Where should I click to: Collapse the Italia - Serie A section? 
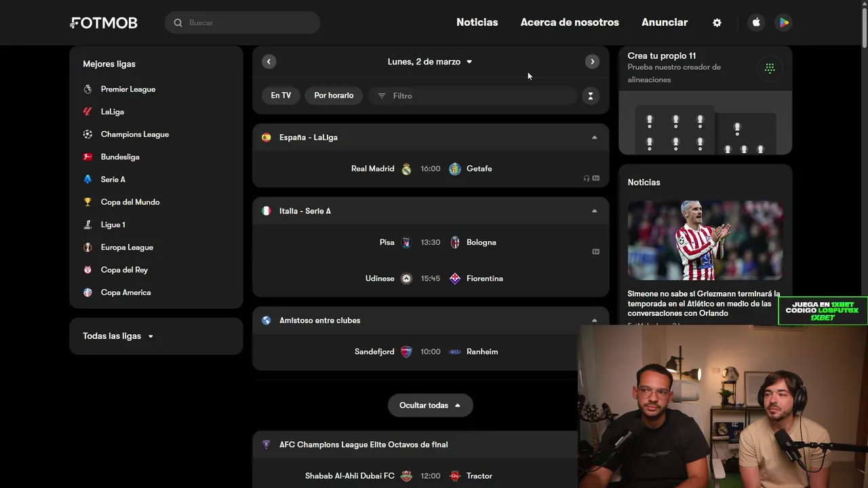[594, 211]
